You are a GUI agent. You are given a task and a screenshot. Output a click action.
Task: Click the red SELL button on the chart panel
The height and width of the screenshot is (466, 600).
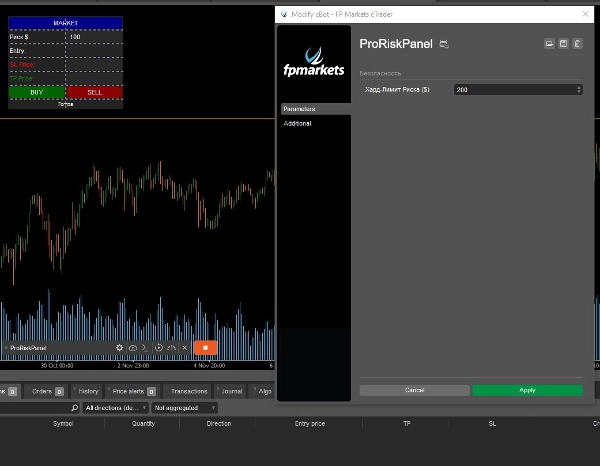[95, 92]
